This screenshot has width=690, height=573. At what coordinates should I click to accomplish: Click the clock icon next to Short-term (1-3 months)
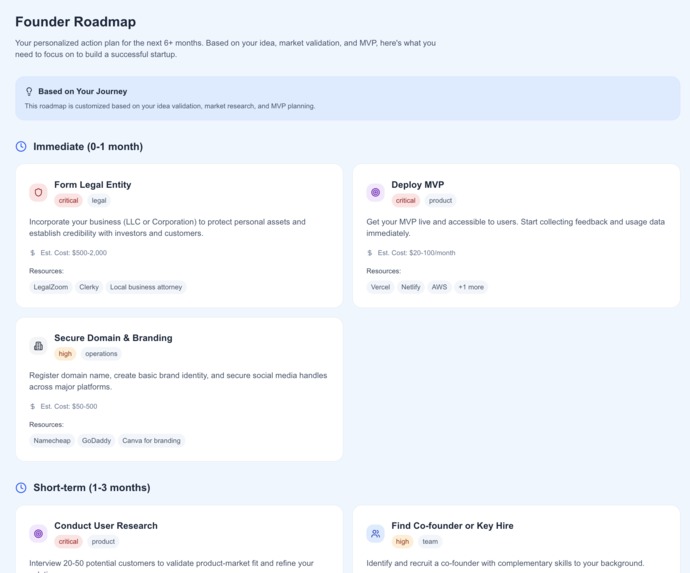(x=21, y=488)
